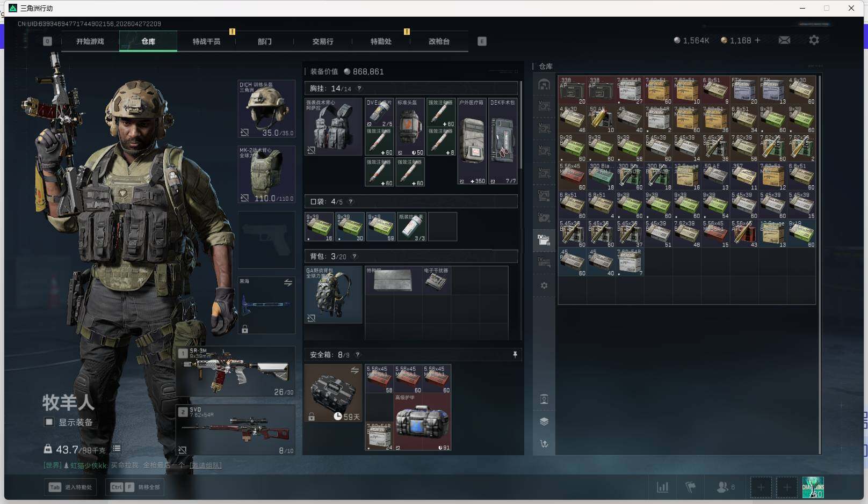This screenshot has width=868, height=504.
Task: Click the MK-2 armor vest slot
Action: pos(266,174)
